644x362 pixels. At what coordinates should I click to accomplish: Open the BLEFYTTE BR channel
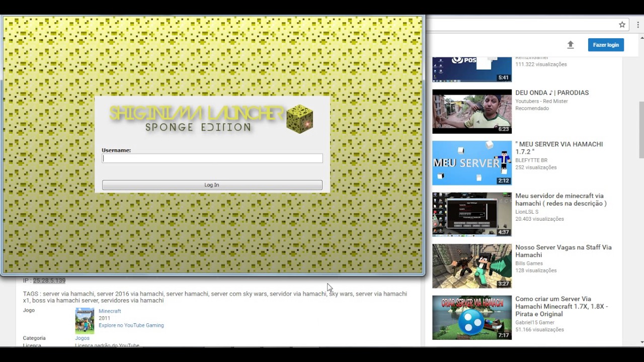[x=531, y=160]
